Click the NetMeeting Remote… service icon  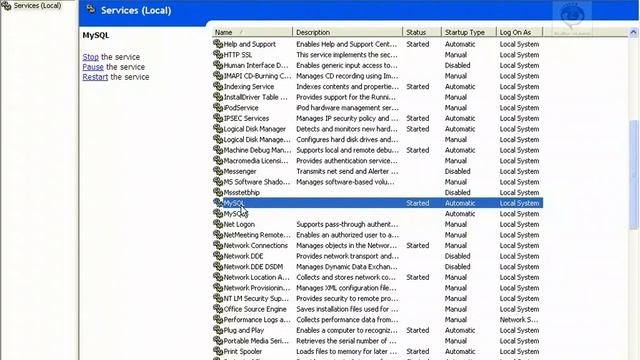coord(218,235)
